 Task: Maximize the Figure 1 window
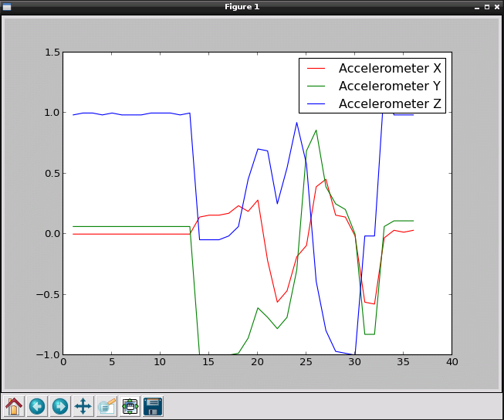point(486,6)
